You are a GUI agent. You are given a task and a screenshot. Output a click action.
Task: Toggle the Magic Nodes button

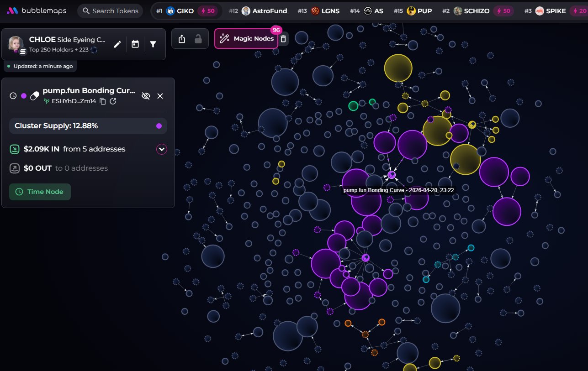247,39
